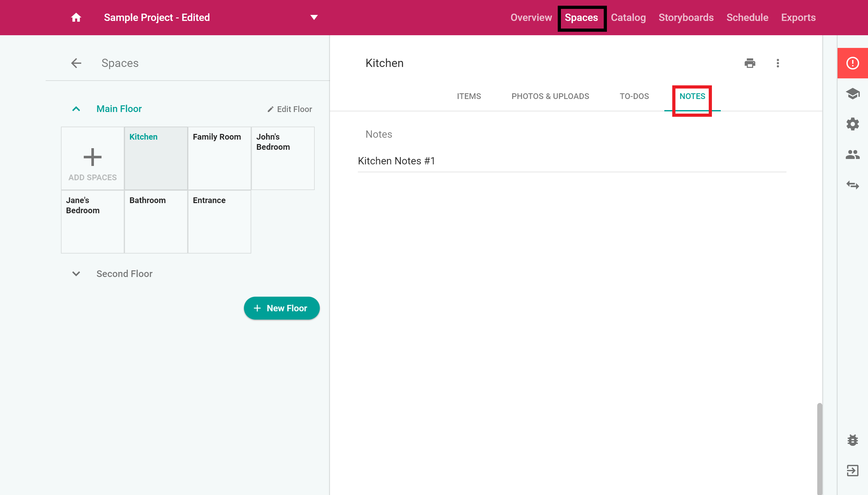Click the bug report icon
868x495 pixels.
tap(852, 440)
